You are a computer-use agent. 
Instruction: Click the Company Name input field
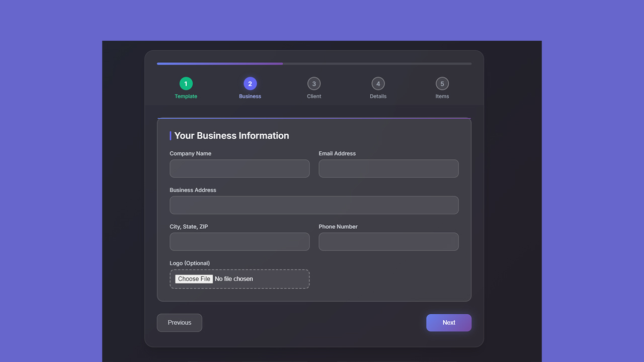(x=239, y=168)
